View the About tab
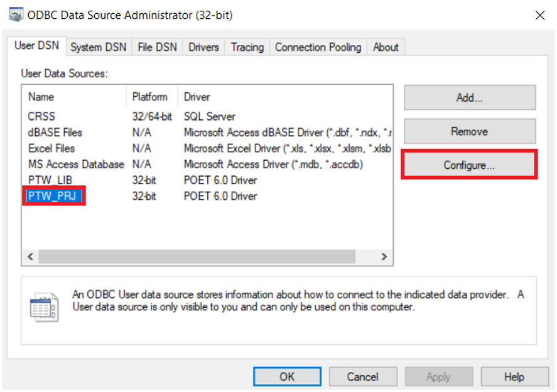The width and height of the screenshot is (557, 392). [386, 47]
